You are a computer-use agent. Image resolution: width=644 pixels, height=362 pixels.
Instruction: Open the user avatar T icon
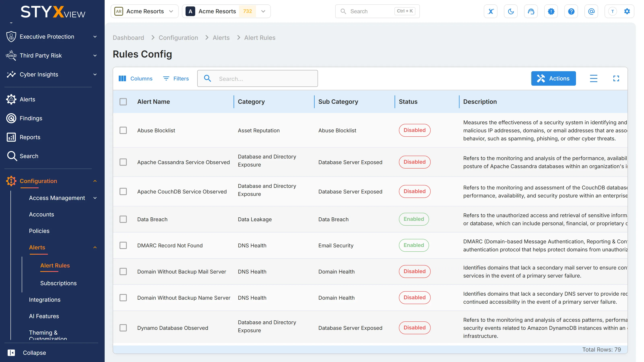[612, 11]
